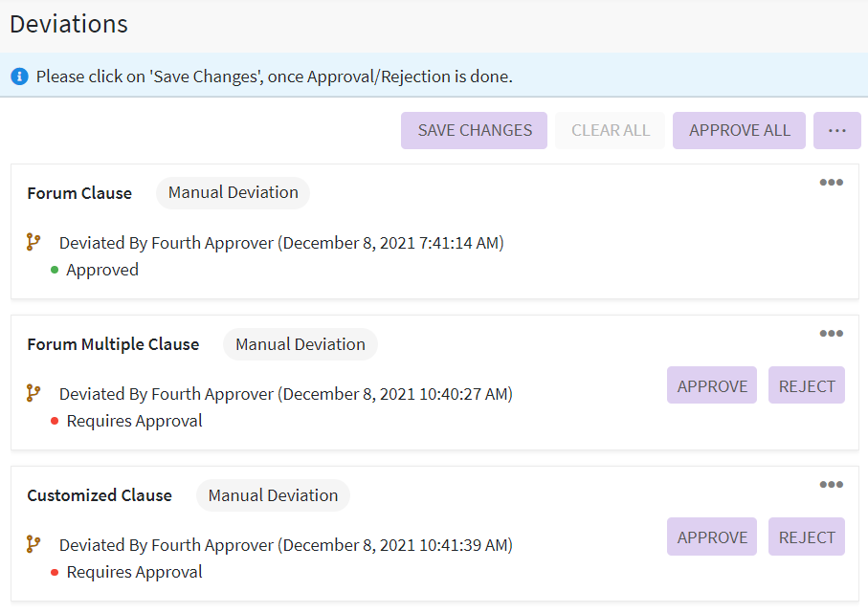Click the Manual Deviation tag on Customized Clause
The width and height of the screenshot is (868, 613).
(273, 495)
